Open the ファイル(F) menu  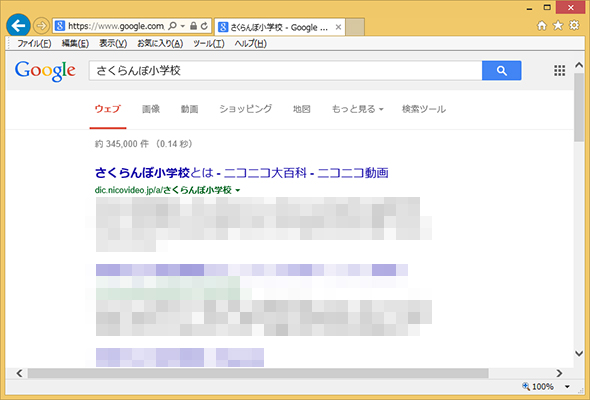(x=34, y=44)
